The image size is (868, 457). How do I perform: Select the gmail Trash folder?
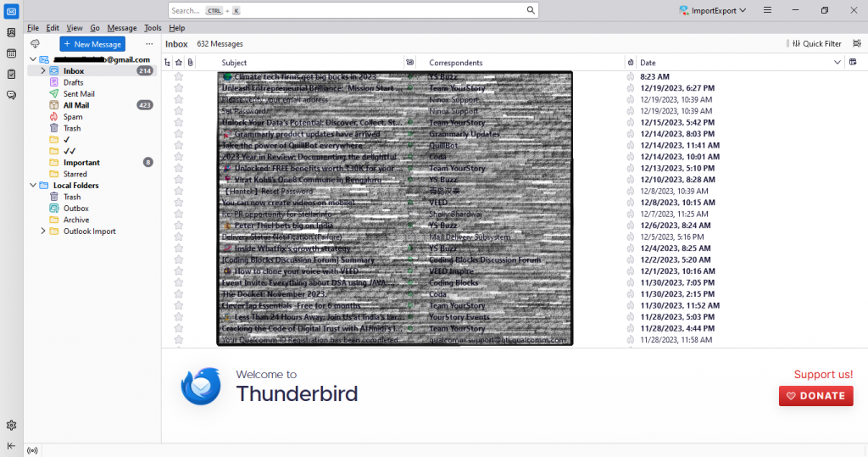click(x=72, y=128)
